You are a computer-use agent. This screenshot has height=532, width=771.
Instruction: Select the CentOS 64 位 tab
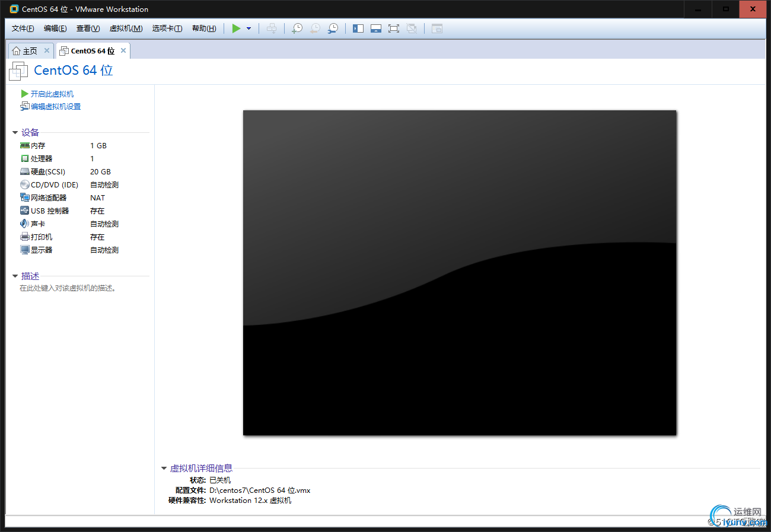tap(93, 51)
